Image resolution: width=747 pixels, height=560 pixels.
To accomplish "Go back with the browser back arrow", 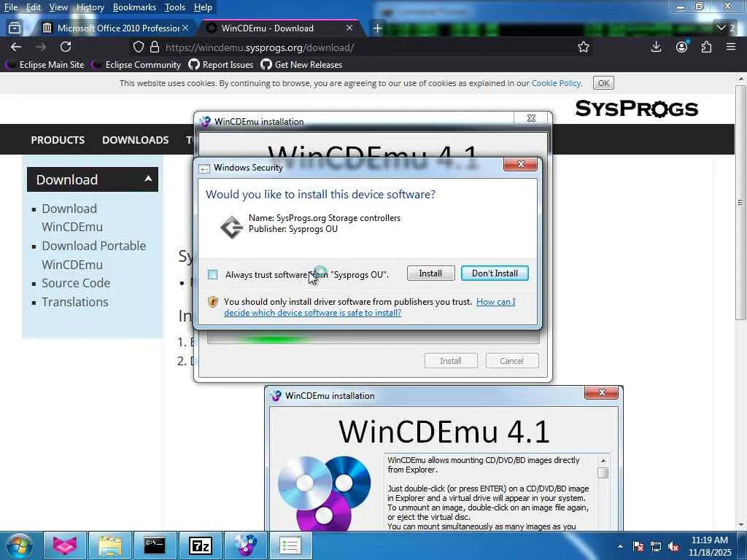I will click(16, 47).
